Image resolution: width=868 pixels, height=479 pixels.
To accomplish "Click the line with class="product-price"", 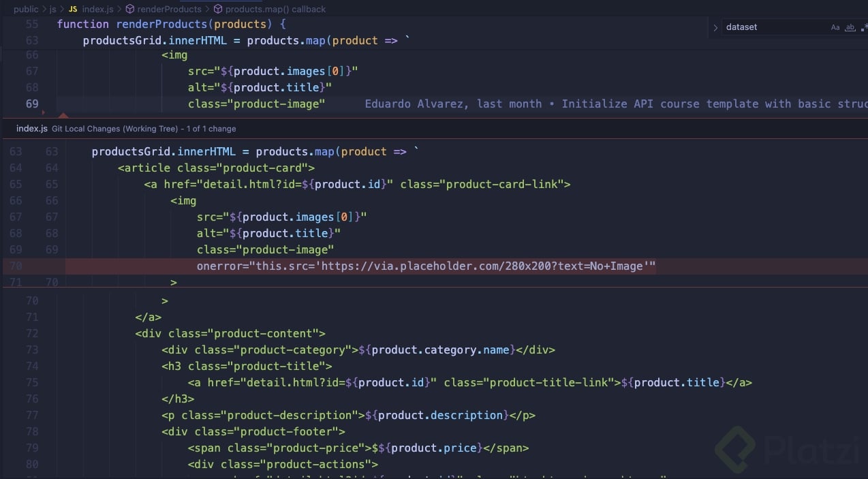I will coord(358,448).
